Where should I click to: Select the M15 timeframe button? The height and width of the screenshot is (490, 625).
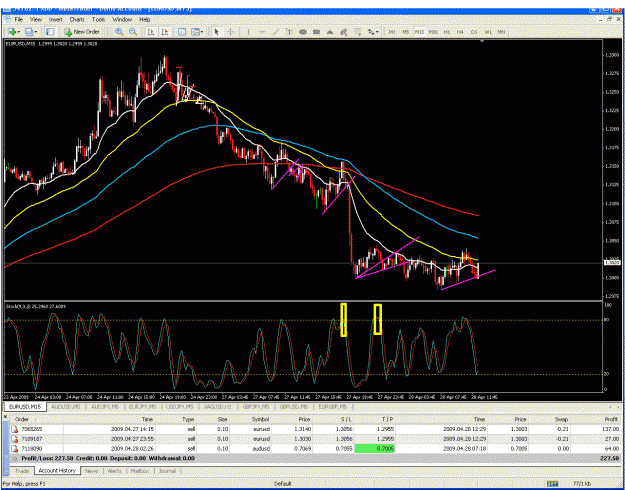click(419, 32)
